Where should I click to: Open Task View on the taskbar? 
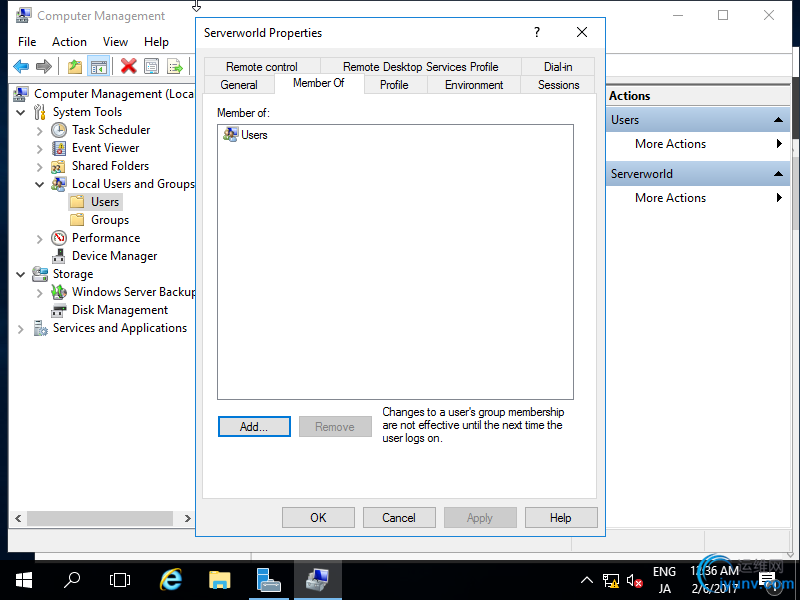[120, 580]
